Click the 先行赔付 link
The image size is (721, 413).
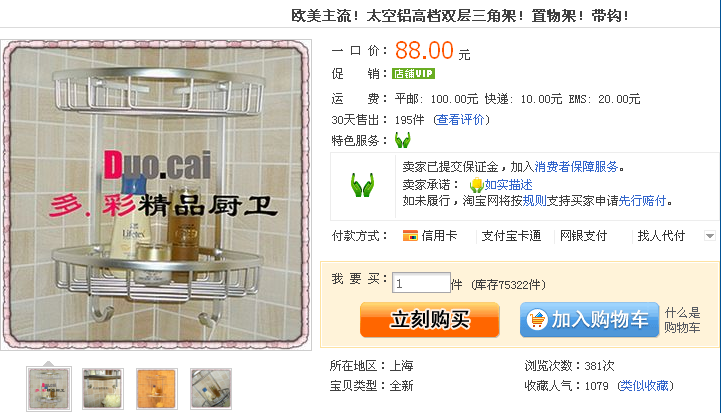click(642, 201)
